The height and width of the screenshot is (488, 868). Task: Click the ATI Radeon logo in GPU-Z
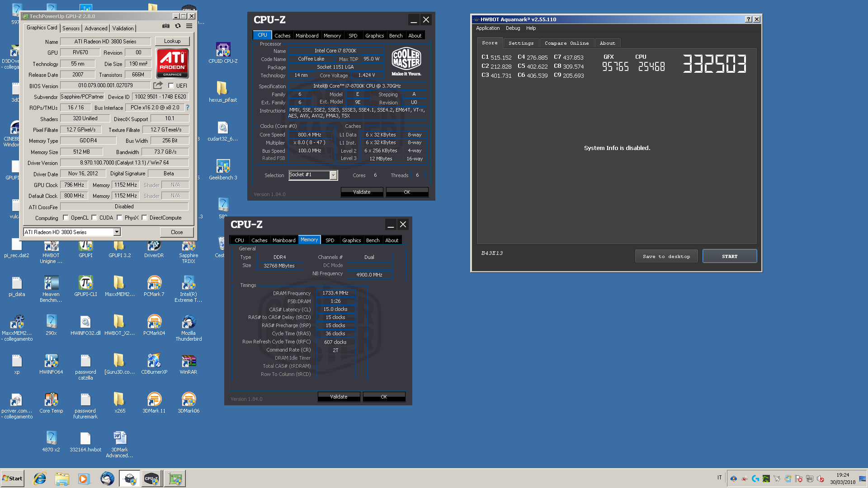pyautogui.click(x=172, y=63)
